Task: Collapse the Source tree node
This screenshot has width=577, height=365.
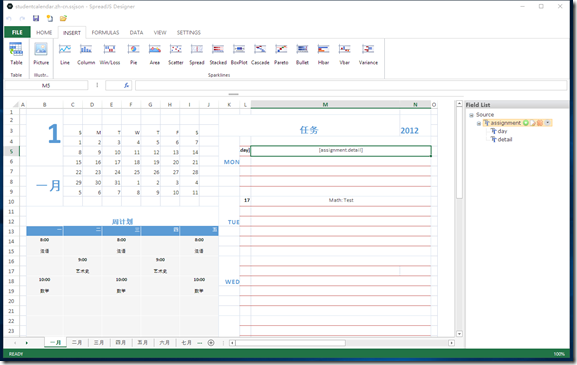Action: 471,115
